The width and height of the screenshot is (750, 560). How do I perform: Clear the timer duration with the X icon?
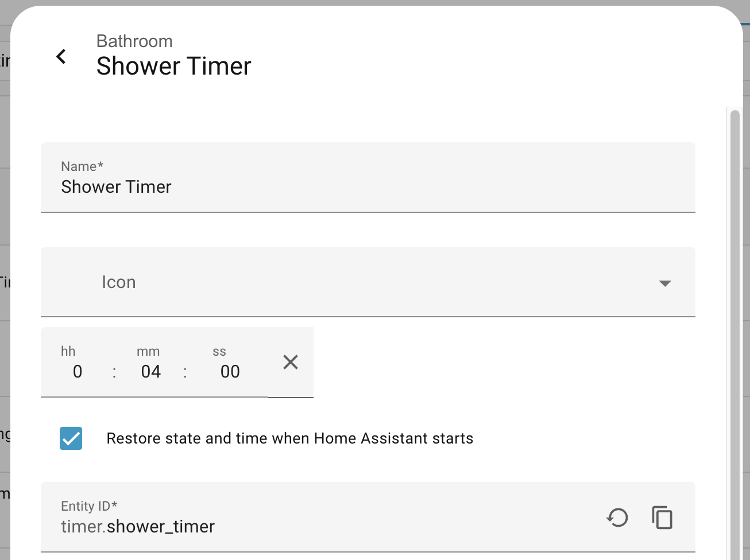(291, 362)
